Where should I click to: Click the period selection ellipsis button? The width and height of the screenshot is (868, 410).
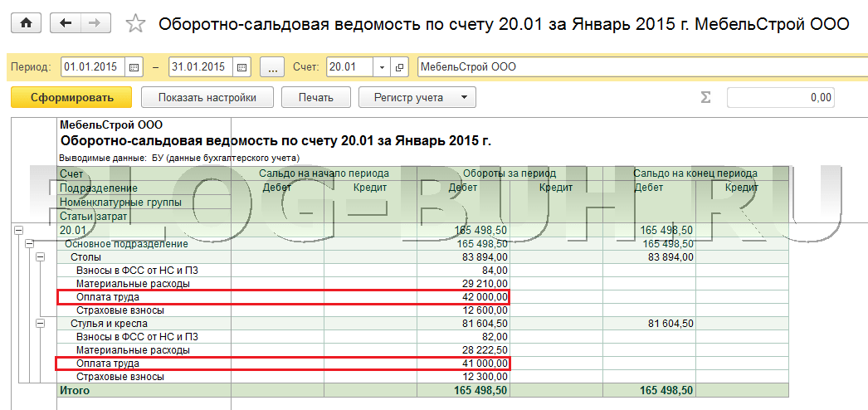tap(272, 66)
